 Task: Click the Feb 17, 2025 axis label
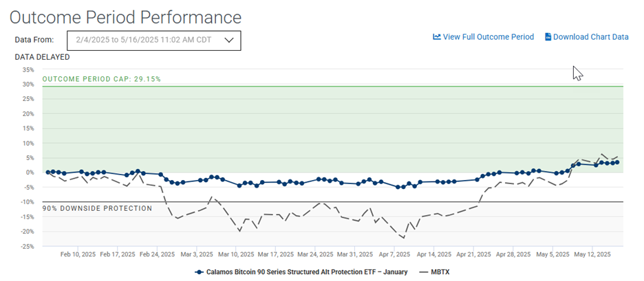118,254
